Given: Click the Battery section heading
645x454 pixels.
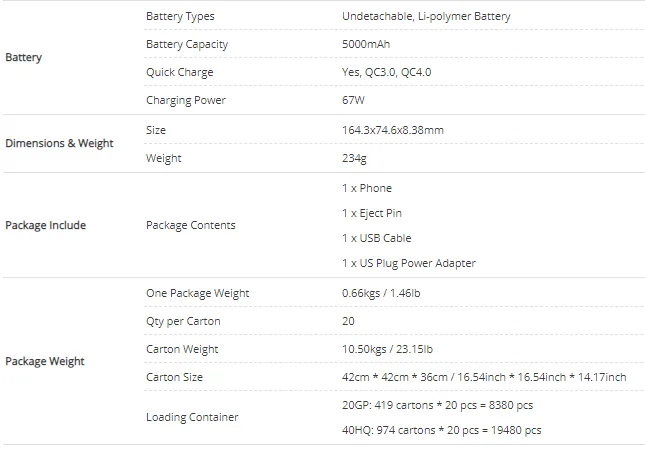Looking at the screenshot, I should point(23,58).
